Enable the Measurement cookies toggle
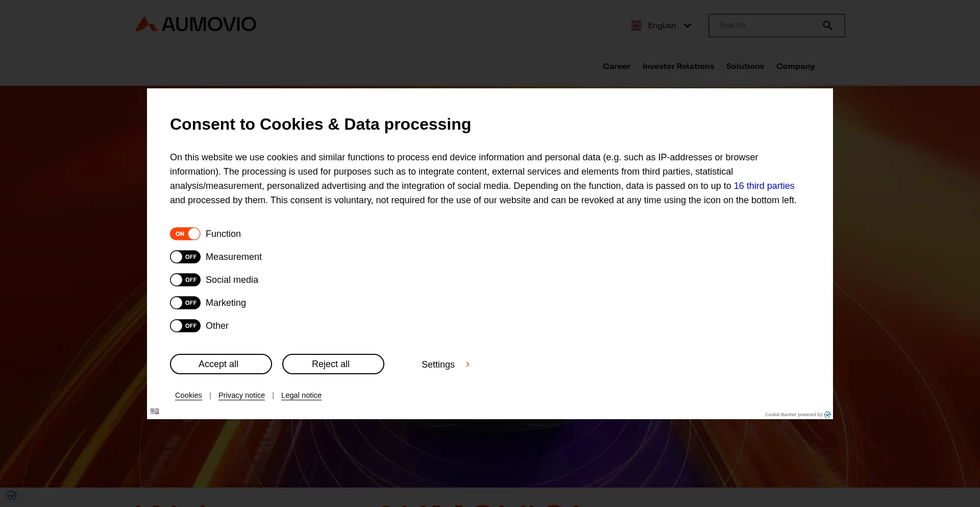 click(185, 257)
